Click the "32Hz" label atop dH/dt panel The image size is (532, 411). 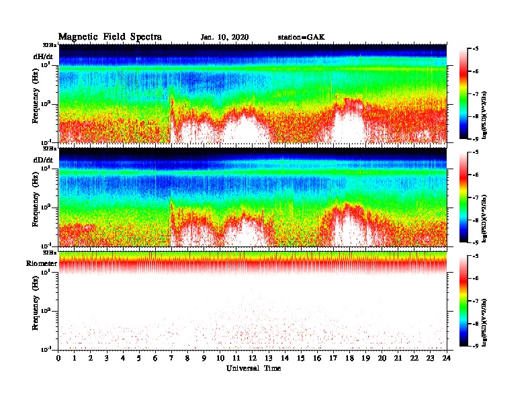coord(50,45)
